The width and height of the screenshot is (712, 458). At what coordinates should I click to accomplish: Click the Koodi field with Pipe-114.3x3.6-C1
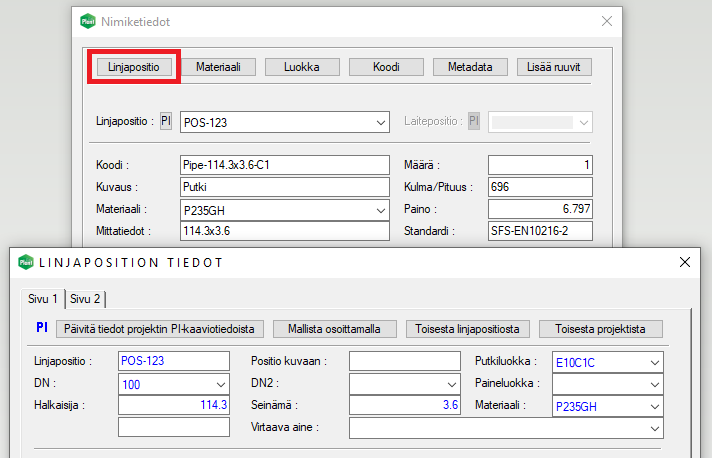[284, 165]
